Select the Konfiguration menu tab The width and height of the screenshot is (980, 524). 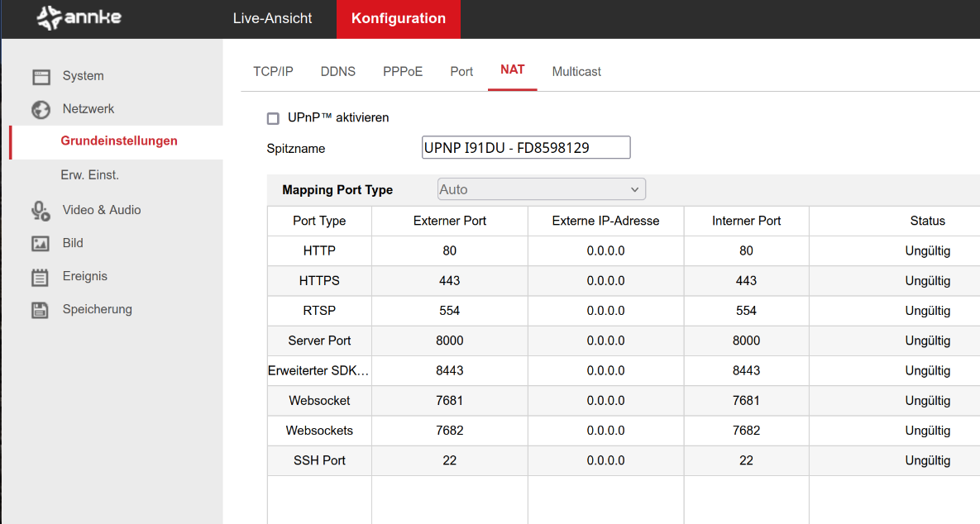(398, 18)
